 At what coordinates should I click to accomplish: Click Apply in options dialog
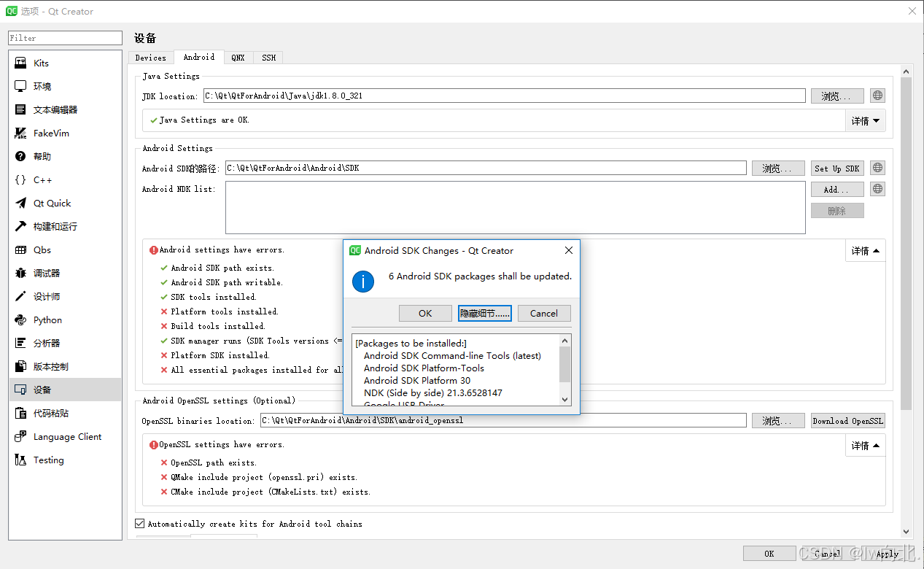coord(888,553)
